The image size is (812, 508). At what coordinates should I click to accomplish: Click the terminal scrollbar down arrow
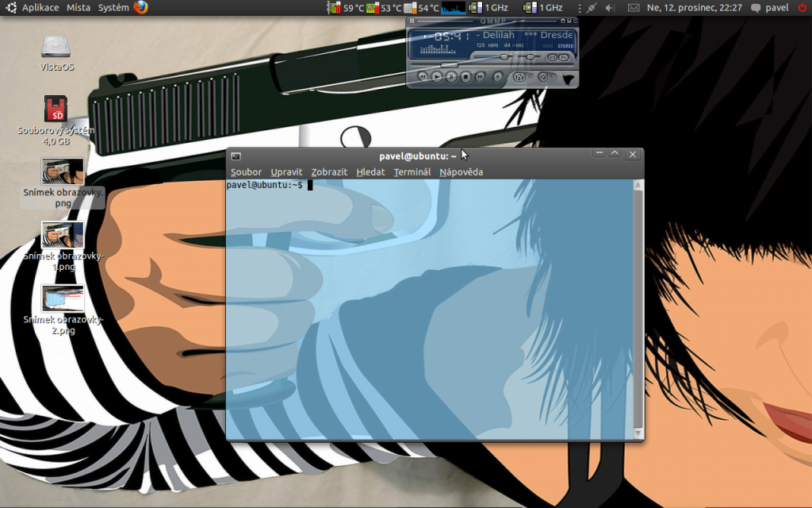[638, 433]
